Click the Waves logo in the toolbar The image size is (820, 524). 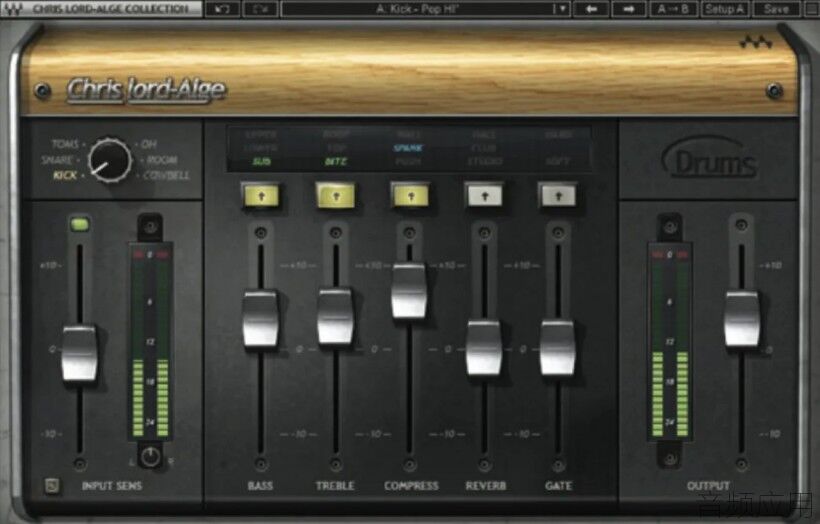(13, 9)
